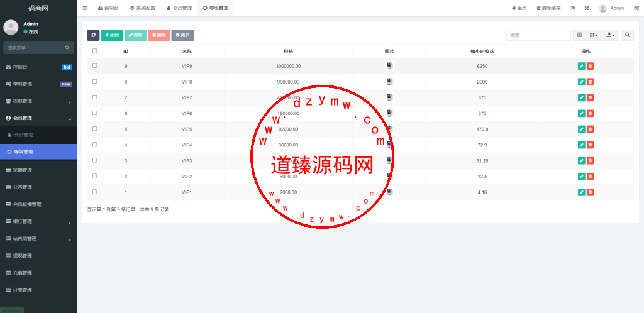Click the magnifier common search icon

pos(627,35)
